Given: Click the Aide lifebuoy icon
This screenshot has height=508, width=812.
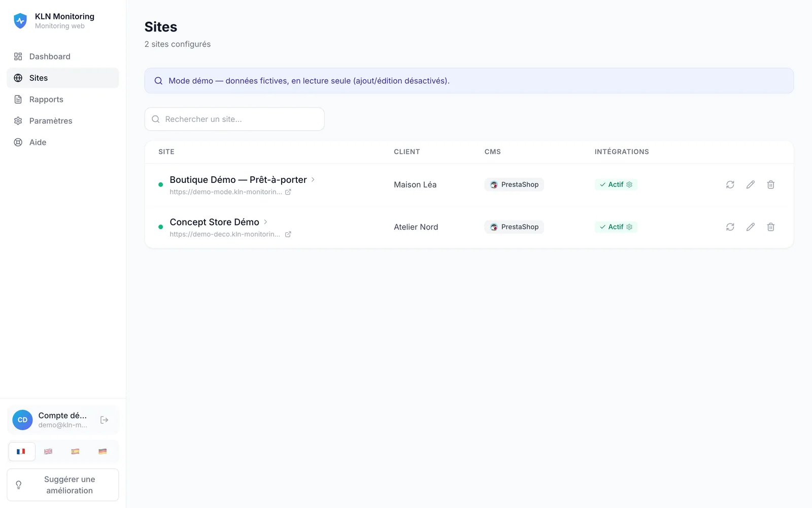Looking at the screenshot, I should pyautogui.click(x=18, y=142).
